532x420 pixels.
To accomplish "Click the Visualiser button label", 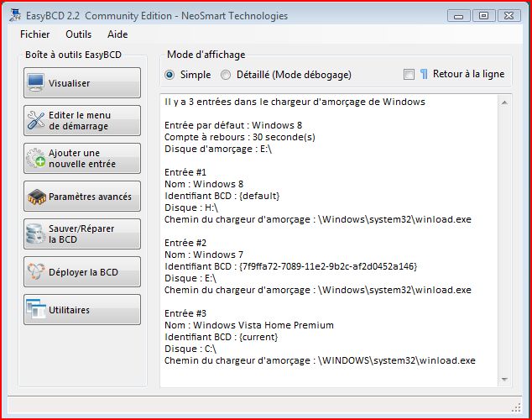I will (69, 83).
